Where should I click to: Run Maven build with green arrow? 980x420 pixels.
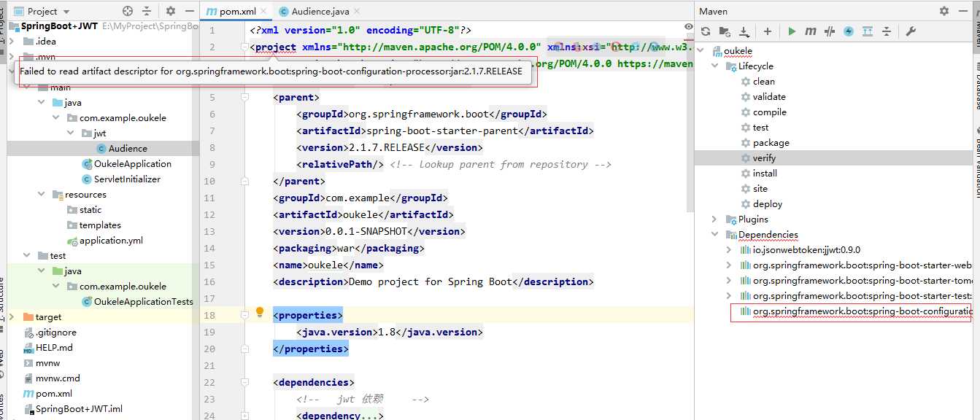click(792, 31)
